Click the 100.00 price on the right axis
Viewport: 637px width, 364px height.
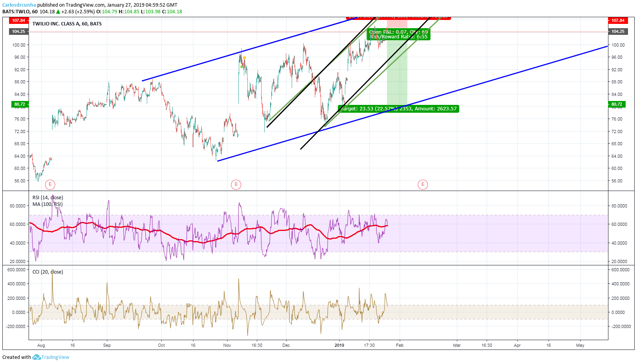[x=618, y=45]
